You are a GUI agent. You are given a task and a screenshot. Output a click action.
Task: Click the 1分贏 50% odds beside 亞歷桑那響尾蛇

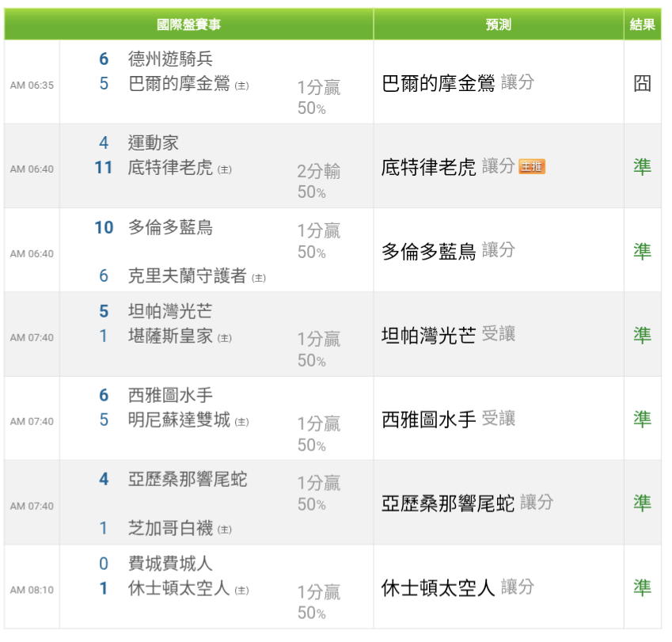pos(319,493)
